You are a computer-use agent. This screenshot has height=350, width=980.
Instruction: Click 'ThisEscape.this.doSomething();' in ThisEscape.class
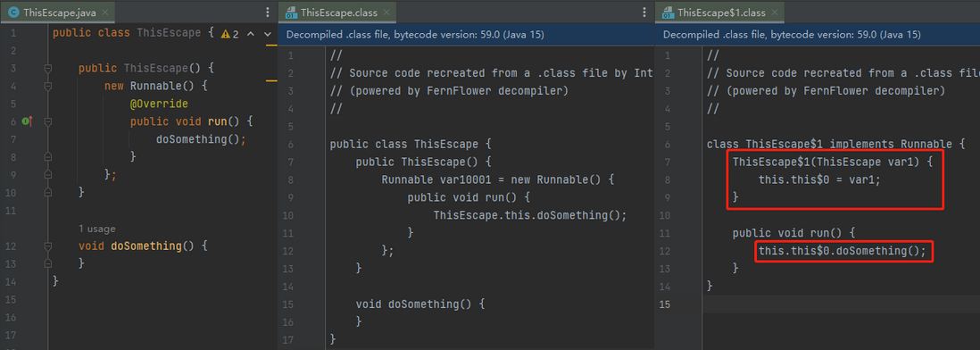coord(530,215)
